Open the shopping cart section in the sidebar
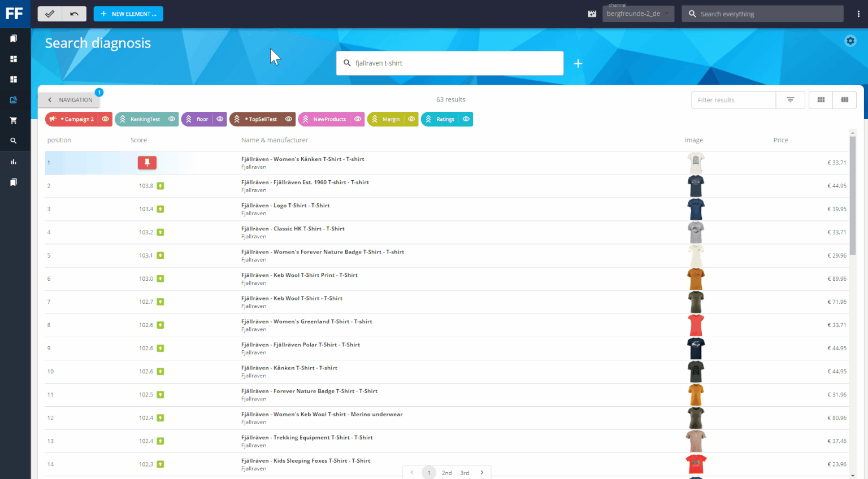 15,120
